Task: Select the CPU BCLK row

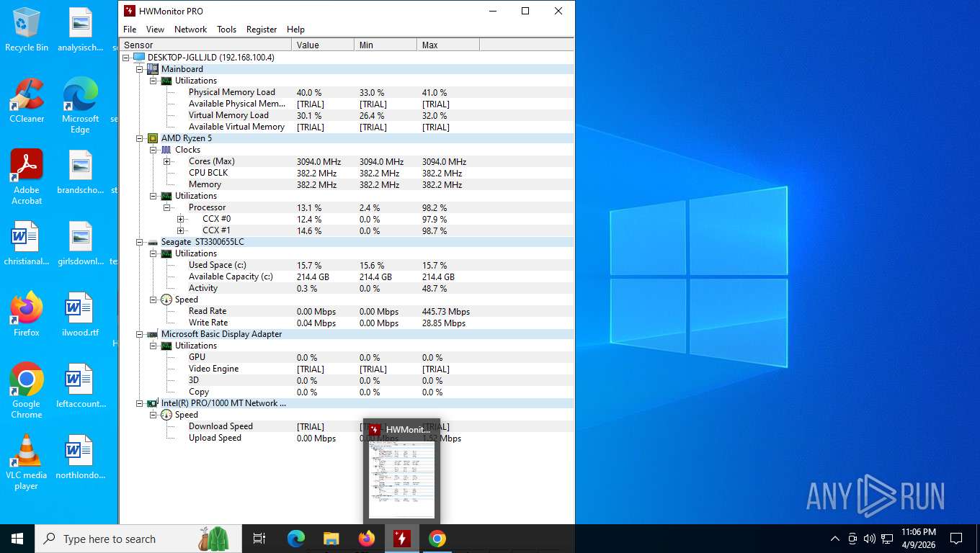Action: [x=347, y=173]
